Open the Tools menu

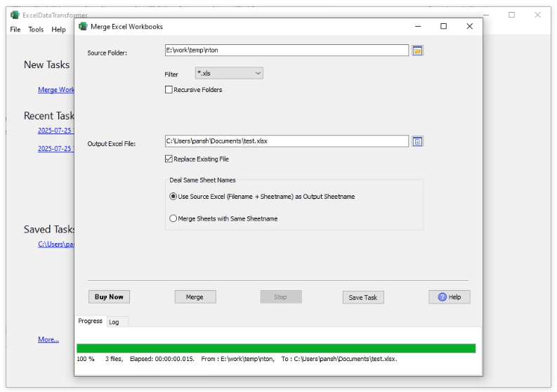(x=36, y=30)
